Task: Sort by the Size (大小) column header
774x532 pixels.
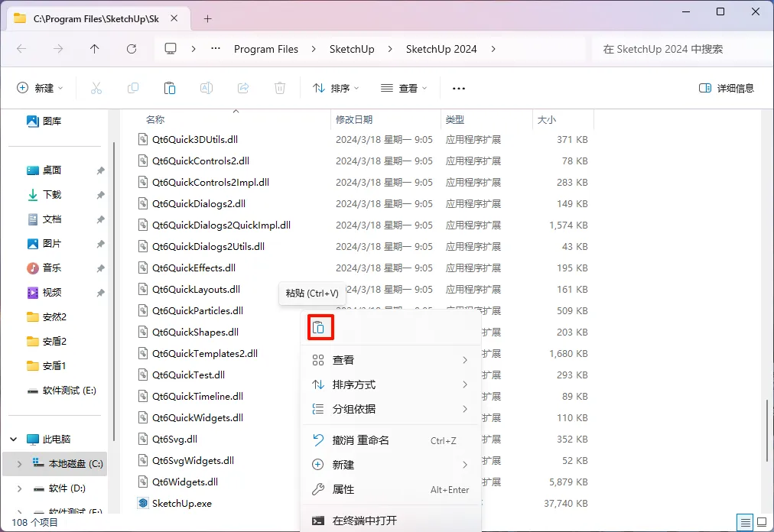Action: [x=546, y=119]
